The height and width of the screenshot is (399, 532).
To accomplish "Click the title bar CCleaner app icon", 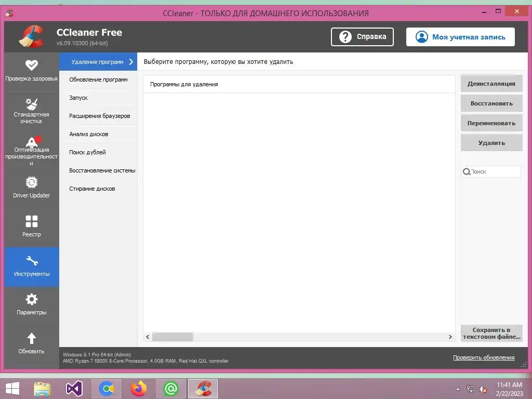I will (9, 13).
